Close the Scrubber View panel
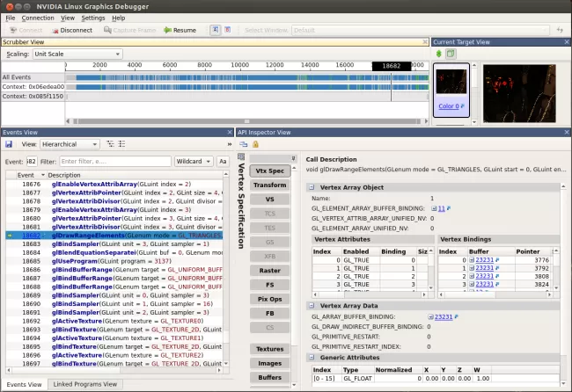 click(425, 42)
